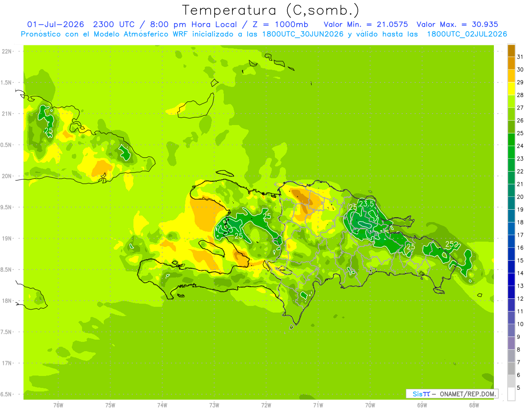The image size is (532, 411).
Task: Click the 72W longitude label
Action: click(x=266, y=405)
